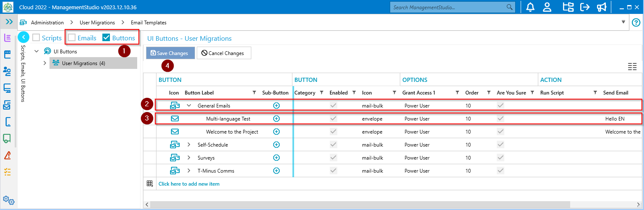The image size is (644, 210).
Task: Toggle Are You Sure checkbox for Surveys
Action: click(501, 158)
